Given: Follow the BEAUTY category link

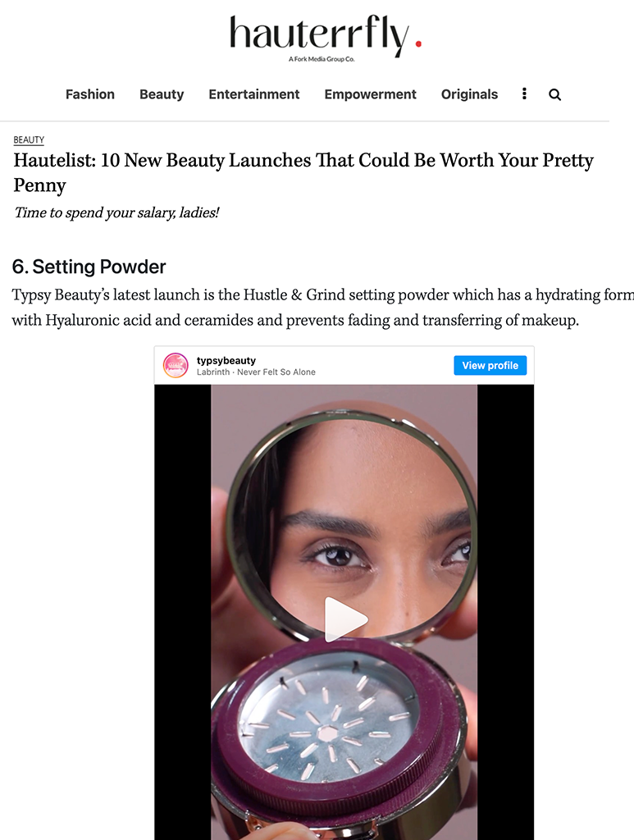Looking at the screenshot, I should tap(29, 139).
